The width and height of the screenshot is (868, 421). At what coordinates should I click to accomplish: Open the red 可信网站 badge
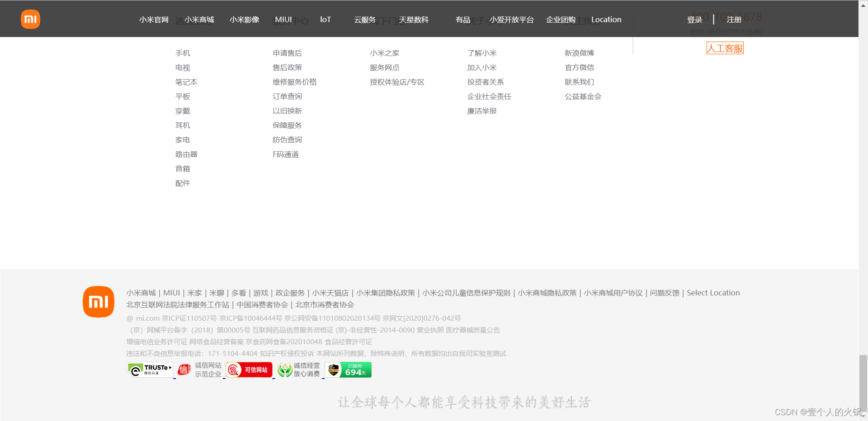pos(249,370)
